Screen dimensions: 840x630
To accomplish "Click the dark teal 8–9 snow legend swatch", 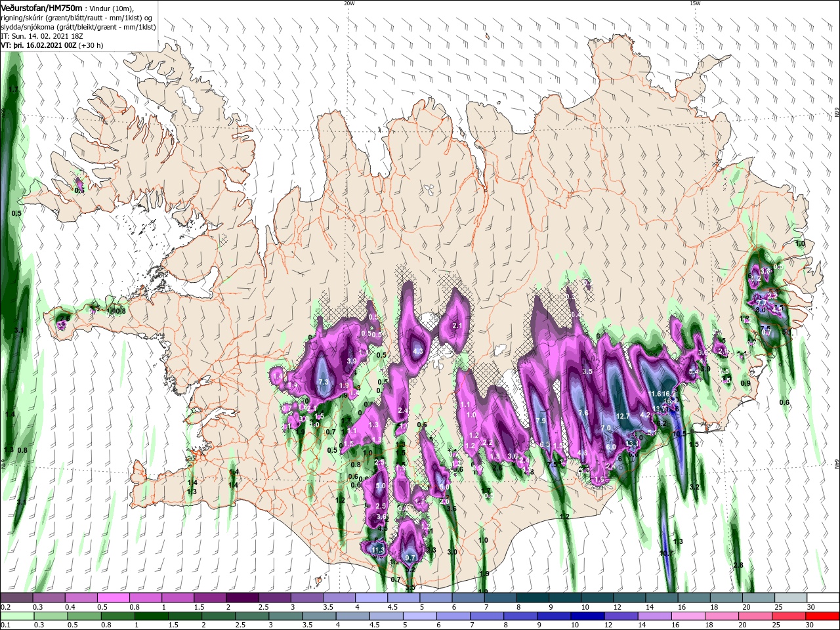I will [x=532, y=598].
